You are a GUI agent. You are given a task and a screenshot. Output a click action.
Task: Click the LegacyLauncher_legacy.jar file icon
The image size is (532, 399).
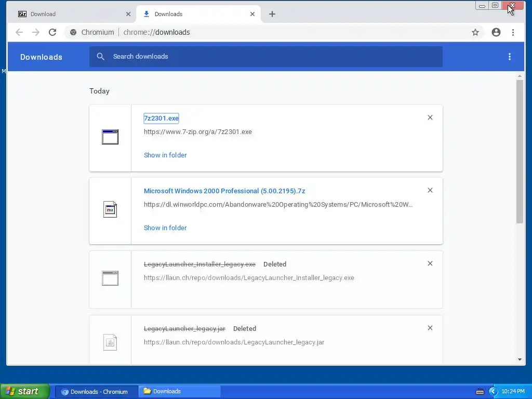click(110, 342)
